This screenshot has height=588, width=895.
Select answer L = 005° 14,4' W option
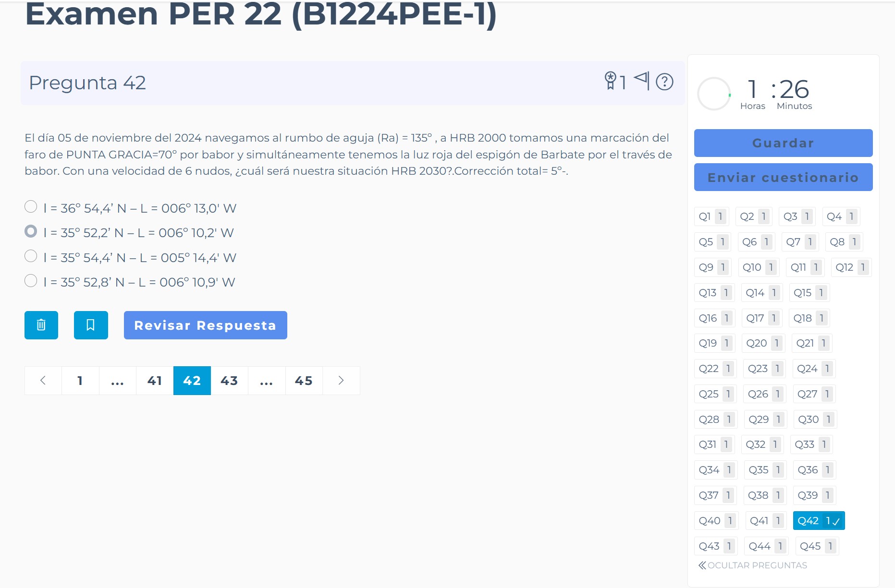(x=31, y=256)
